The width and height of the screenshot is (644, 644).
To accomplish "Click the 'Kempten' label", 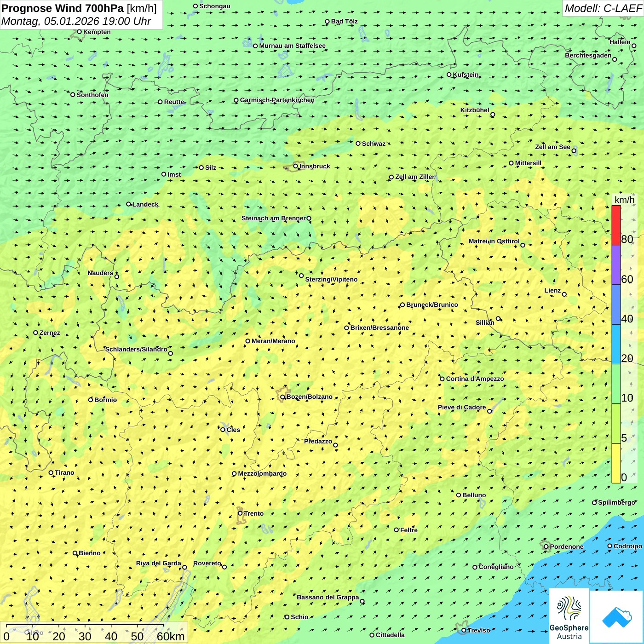I will 97,32.
